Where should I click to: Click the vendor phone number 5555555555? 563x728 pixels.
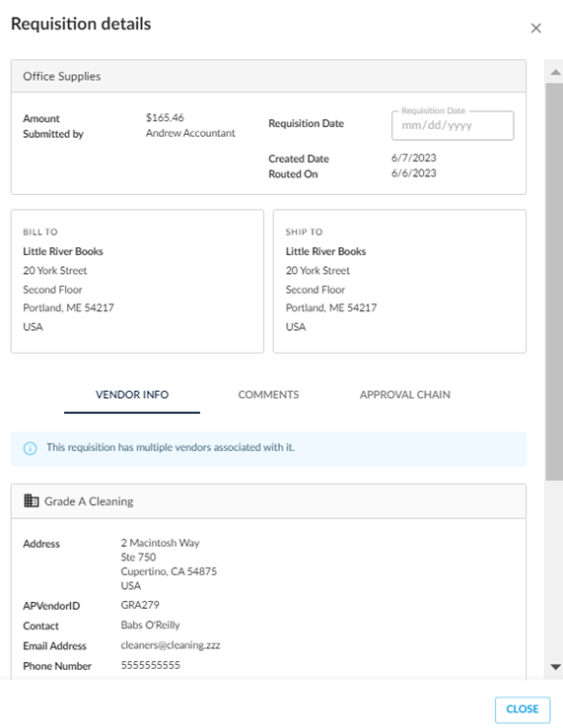coord(151,665)
